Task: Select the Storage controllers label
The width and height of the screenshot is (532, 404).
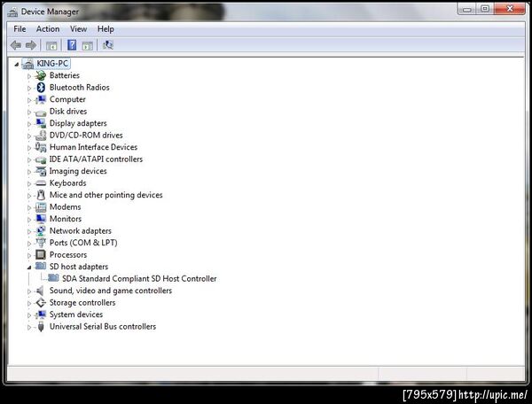Action: [82, 303]
